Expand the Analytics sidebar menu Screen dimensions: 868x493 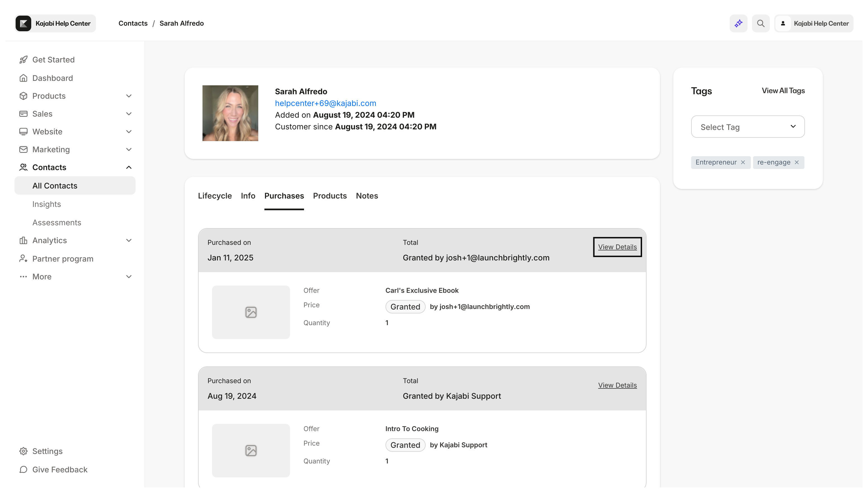(129, 240)
